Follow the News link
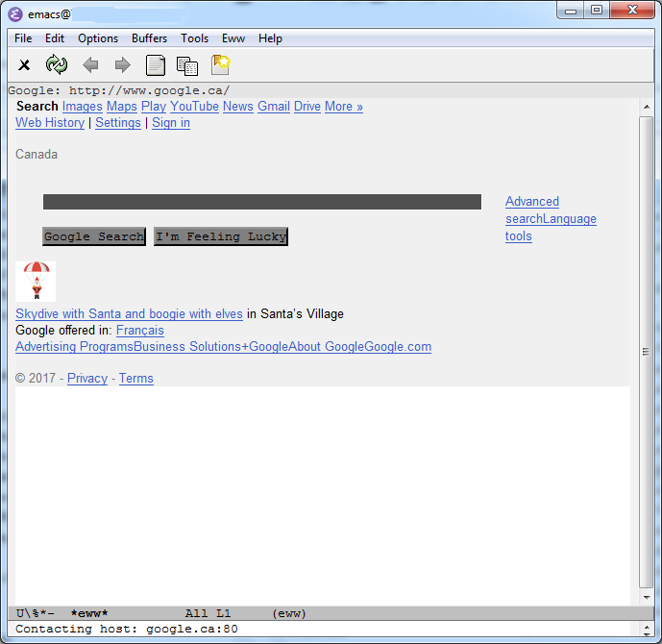 point(238,107)
